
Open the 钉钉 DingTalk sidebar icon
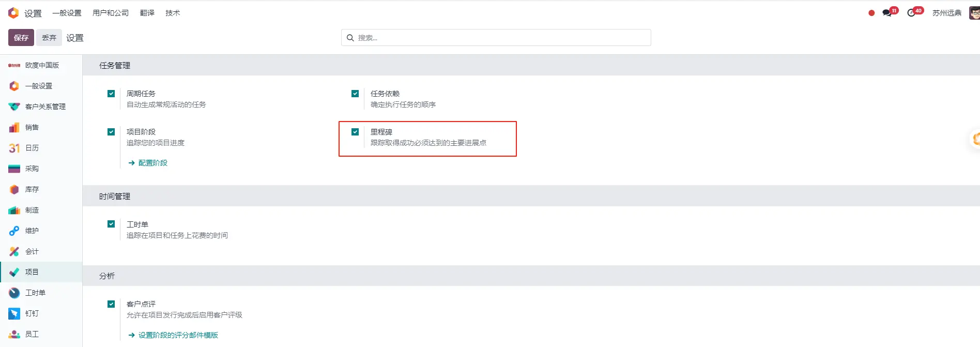tap(14, 313)
